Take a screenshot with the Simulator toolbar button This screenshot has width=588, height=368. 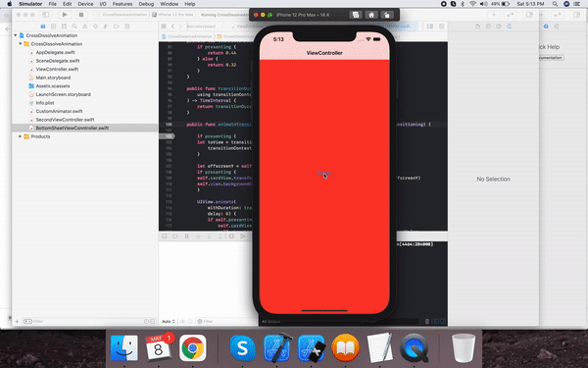(x=356, y=15)
